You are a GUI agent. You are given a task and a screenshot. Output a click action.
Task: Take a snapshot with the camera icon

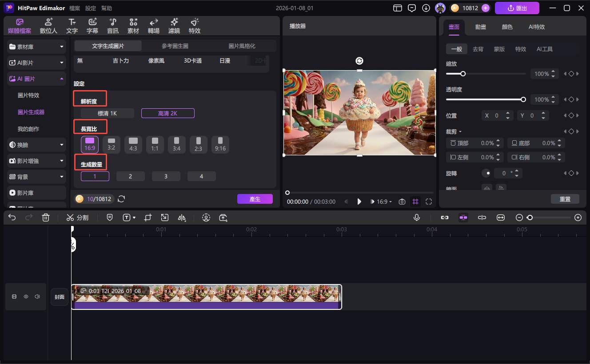(402, 202)
